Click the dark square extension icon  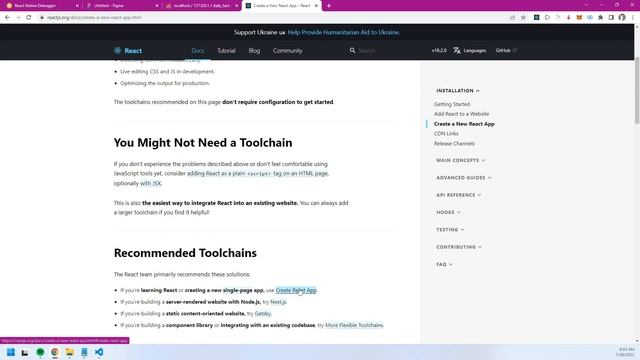tap(537, 18)
